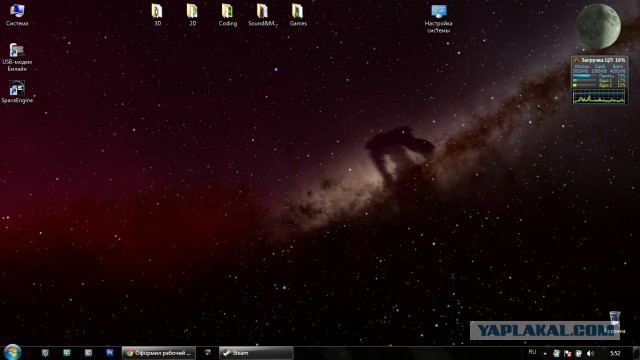Click first pinned taskbar icon after Start
The image size is (640, 360).
45,353
